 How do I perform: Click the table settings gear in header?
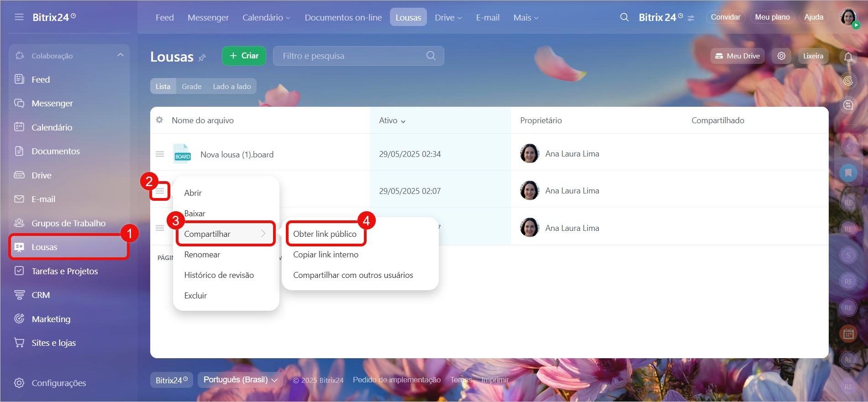(x=159, y=120)
